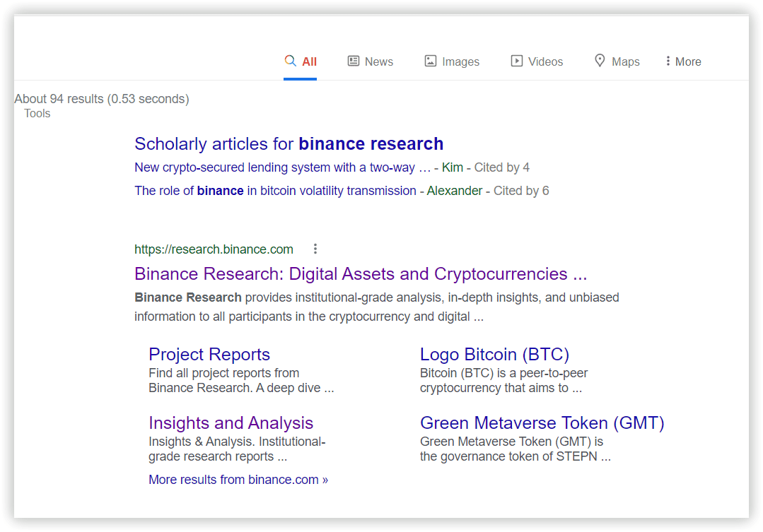View the Cited by 6 citations
Viewport: 763px width, 532px height.
tap(521, 191)
